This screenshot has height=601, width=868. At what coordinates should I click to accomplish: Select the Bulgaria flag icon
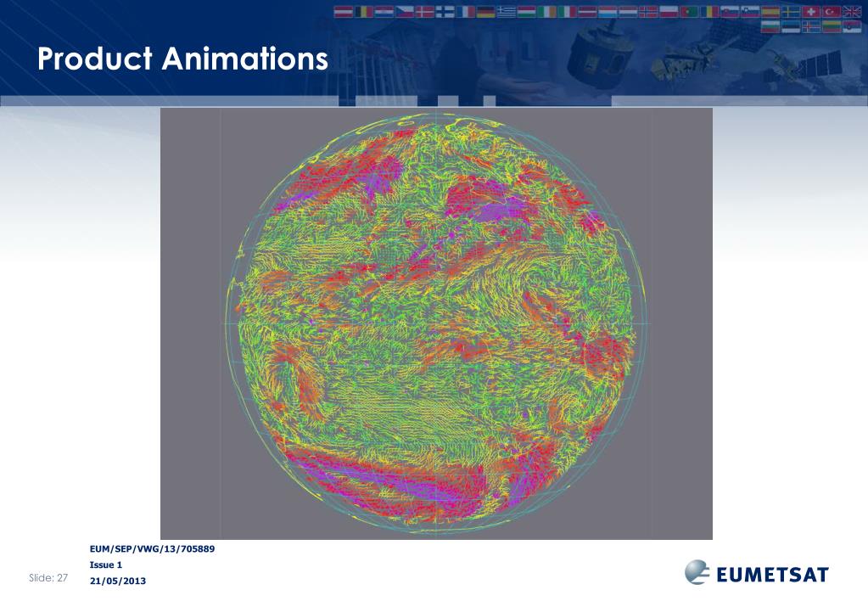(x=770, y=26)
